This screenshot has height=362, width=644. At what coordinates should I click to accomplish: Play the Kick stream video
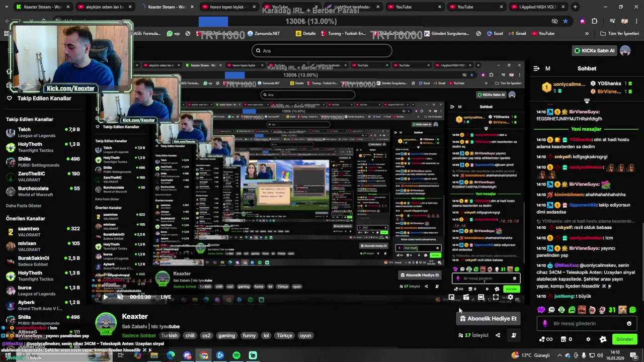click(x=105, y=297)
